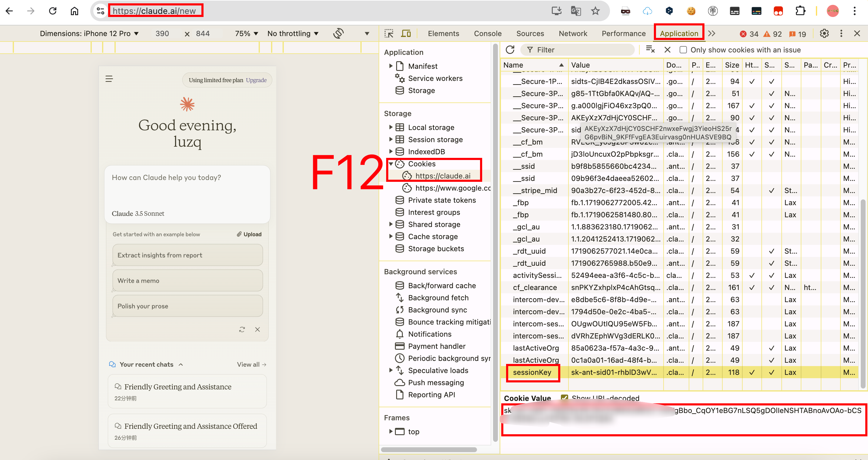Viewport: 868px width, 460px height.
Task: Expand the Cache storage tree node
Action: click(x=390, y=236)
